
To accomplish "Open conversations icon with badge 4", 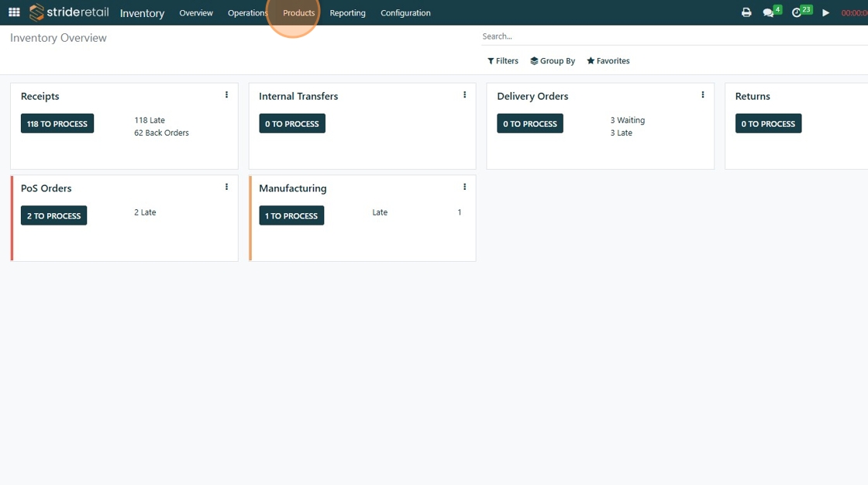I will coord(772,12).
